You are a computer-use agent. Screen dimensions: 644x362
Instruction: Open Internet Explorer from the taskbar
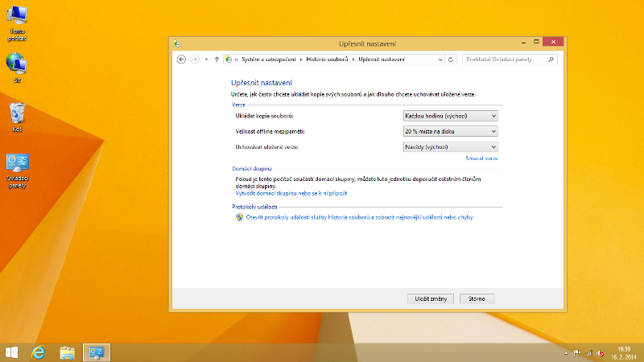(38, 352)
